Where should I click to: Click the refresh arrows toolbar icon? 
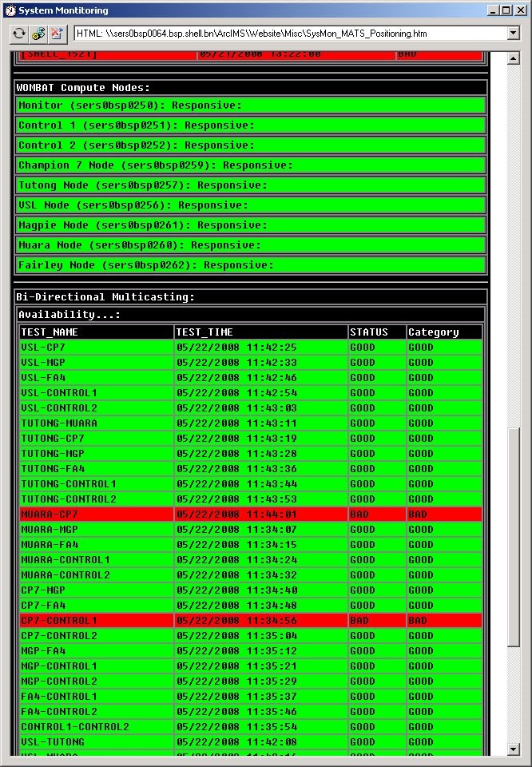19,34
